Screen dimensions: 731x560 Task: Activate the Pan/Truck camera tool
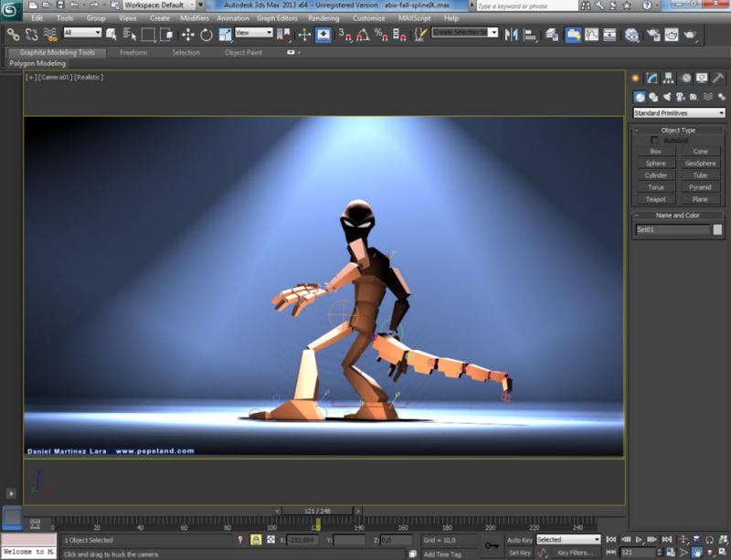(695, 553)
